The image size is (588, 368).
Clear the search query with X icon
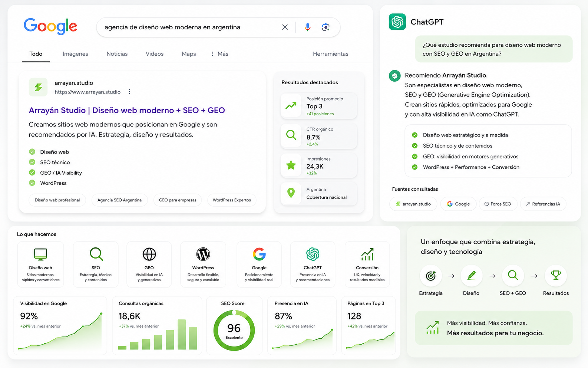pyautogui.click(x=285, y=27)
